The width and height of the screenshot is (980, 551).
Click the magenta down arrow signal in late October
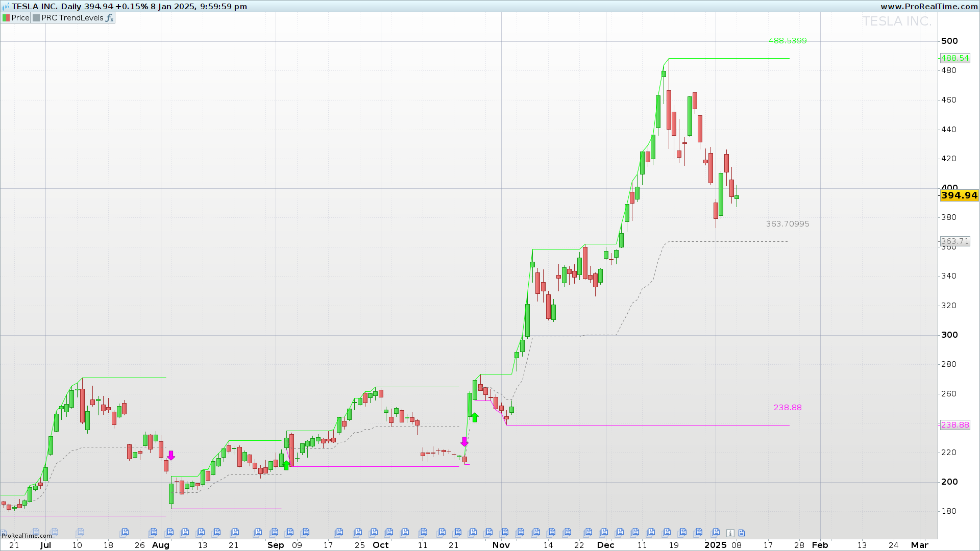pos(464,442)
